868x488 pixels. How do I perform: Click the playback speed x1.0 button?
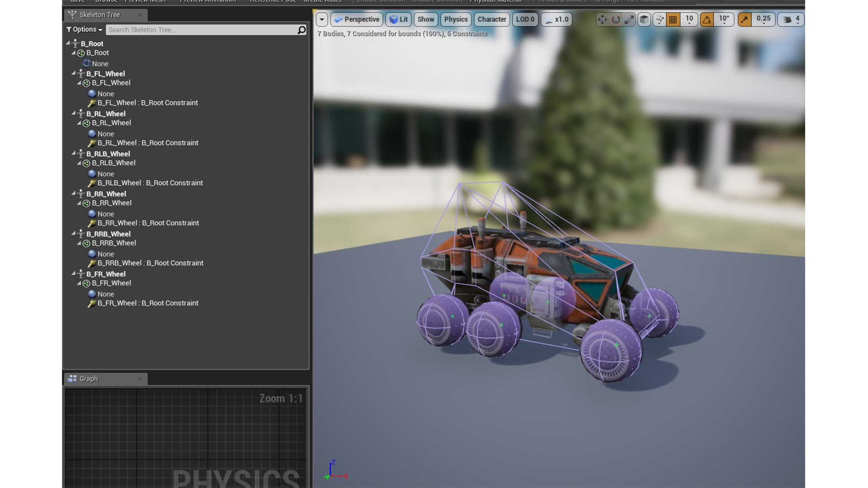(557, 19)
